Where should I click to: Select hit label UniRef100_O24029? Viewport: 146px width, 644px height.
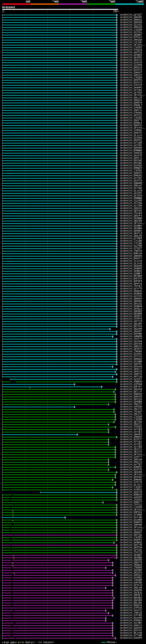[131, 63]
